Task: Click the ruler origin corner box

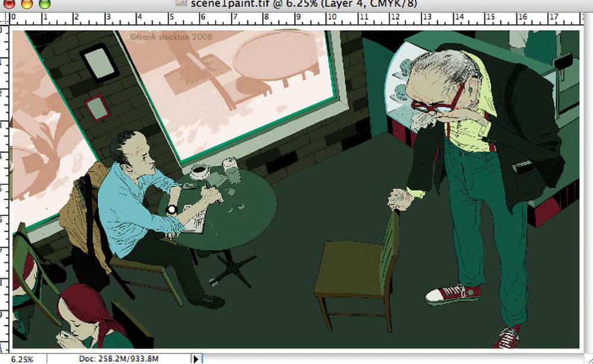Action: coord(5,17)
